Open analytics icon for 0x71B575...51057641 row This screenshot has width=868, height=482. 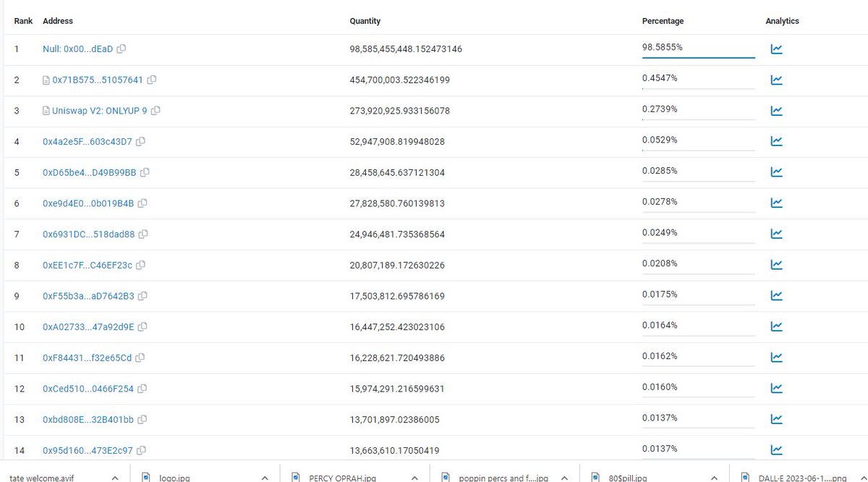coord(776,80)
